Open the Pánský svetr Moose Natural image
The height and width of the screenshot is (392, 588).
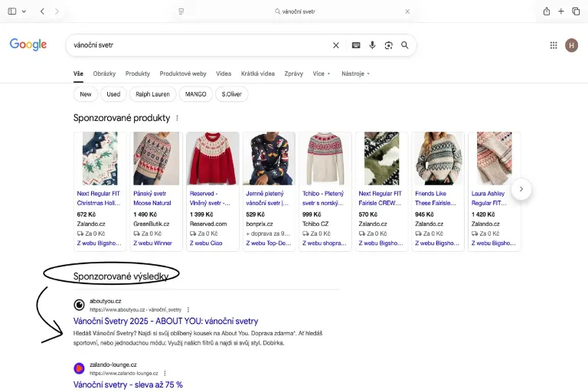[156, 158]
